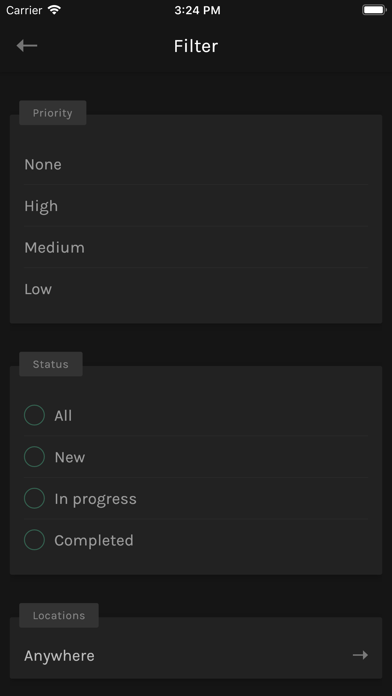392x696 pixels.
Task: Tap the back arrow icon
Action: pos(27,45)
